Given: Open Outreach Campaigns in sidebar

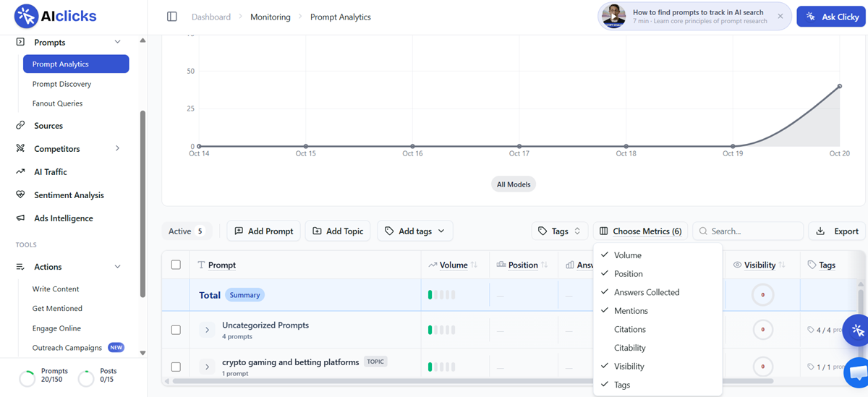Looking at the screenshot, I should [67, 348].
